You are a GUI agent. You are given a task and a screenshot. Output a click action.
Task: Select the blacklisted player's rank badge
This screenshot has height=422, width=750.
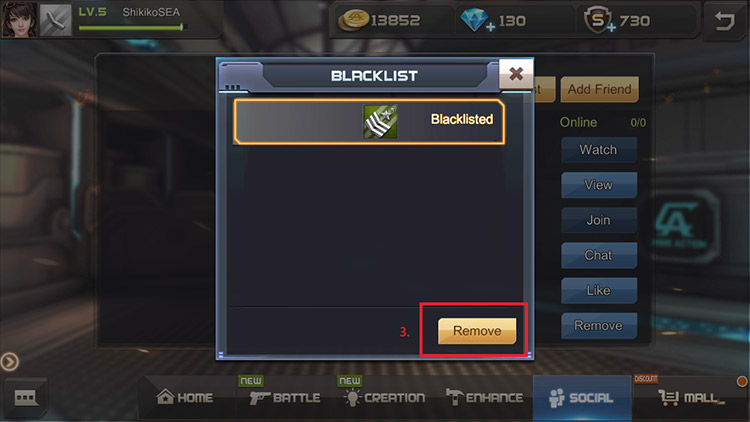(380, 122)
